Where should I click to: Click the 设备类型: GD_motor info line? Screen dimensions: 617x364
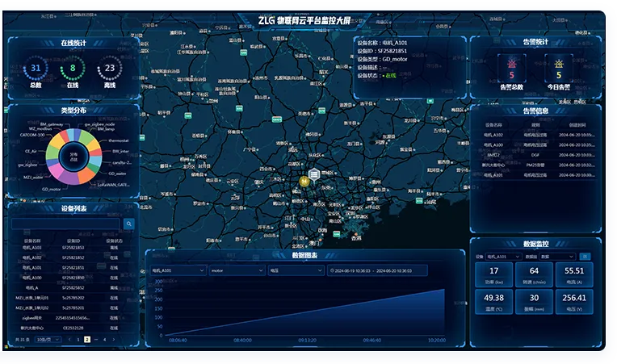(x=382, y=60)
